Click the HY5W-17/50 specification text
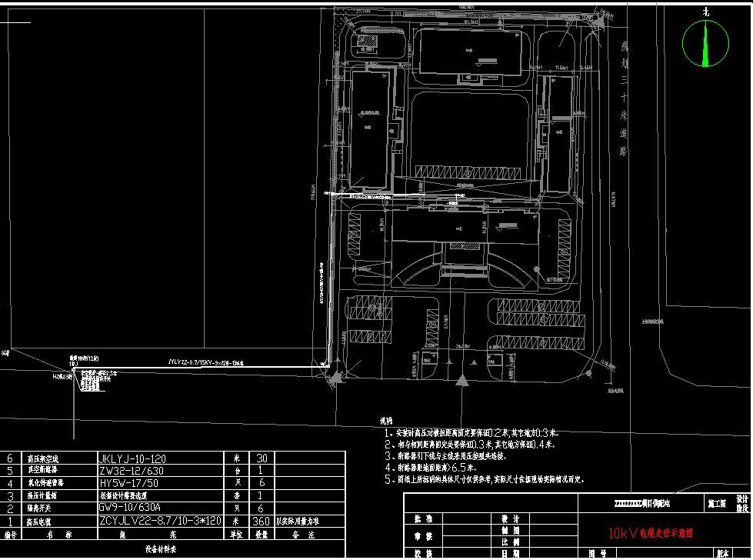The width and height of the screenshot is (753, 560). tap(128, 483)
